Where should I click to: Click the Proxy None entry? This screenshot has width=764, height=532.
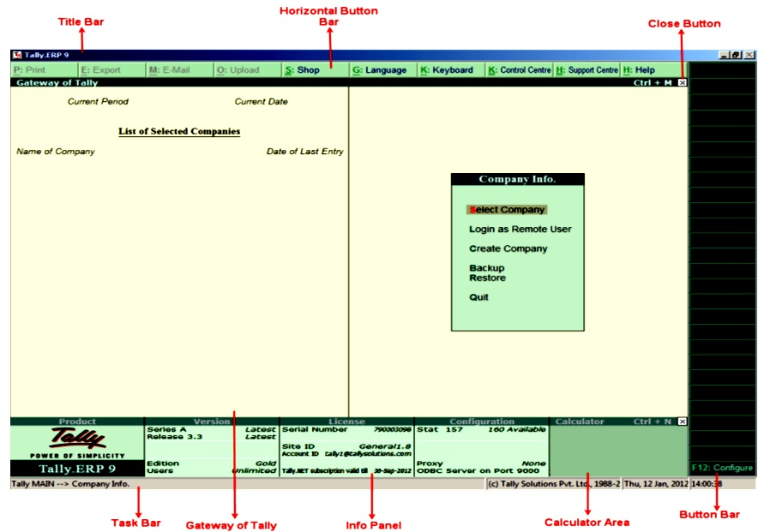[481, 463]
